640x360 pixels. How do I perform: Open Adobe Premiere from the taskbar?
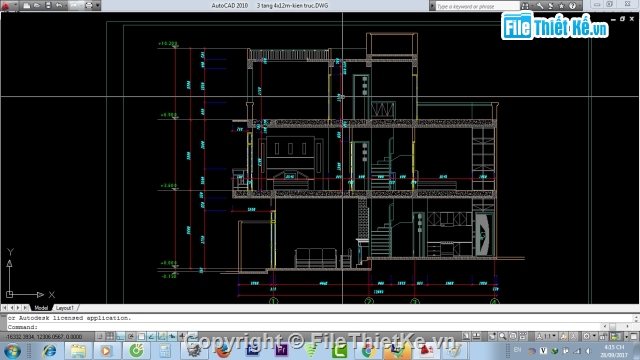(281, 351)
